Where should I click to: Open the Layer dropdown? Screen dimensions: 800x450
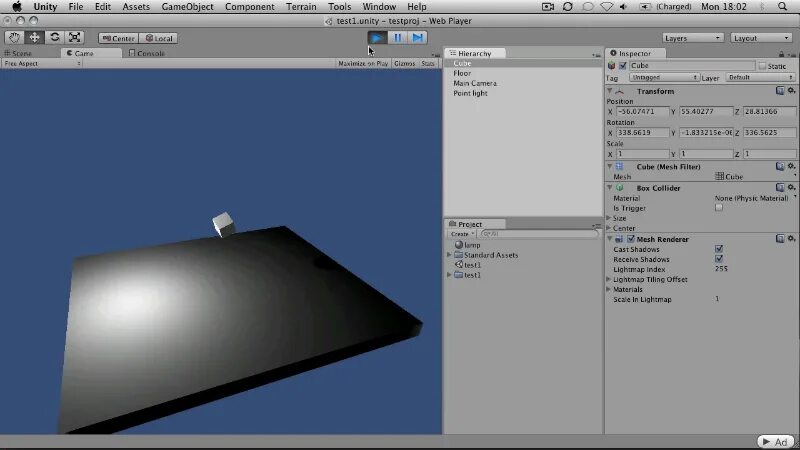[x=760, y=78]
